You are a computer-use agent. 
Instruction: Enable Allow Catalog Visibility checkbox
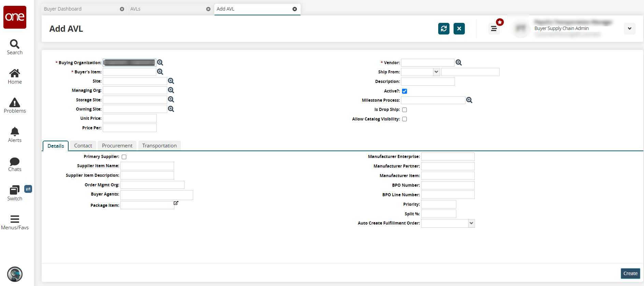tap(404, 119)
